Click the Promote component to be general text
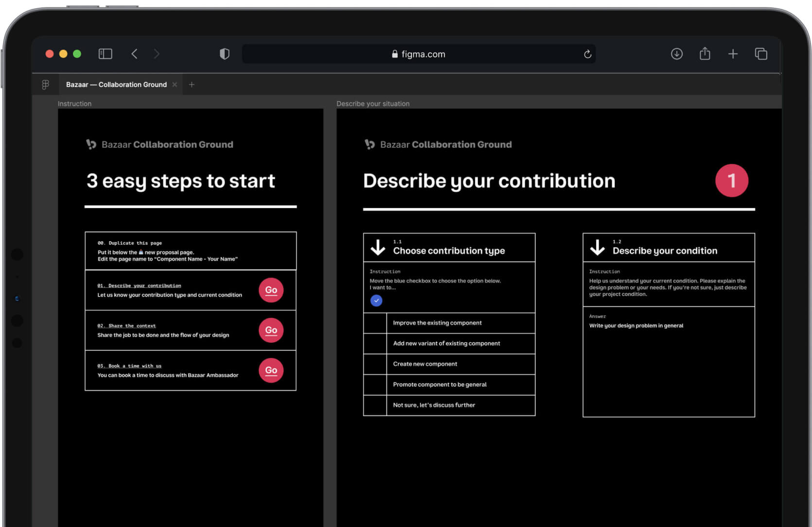Screen dimensions: 812x527 (x=440, y=385)
